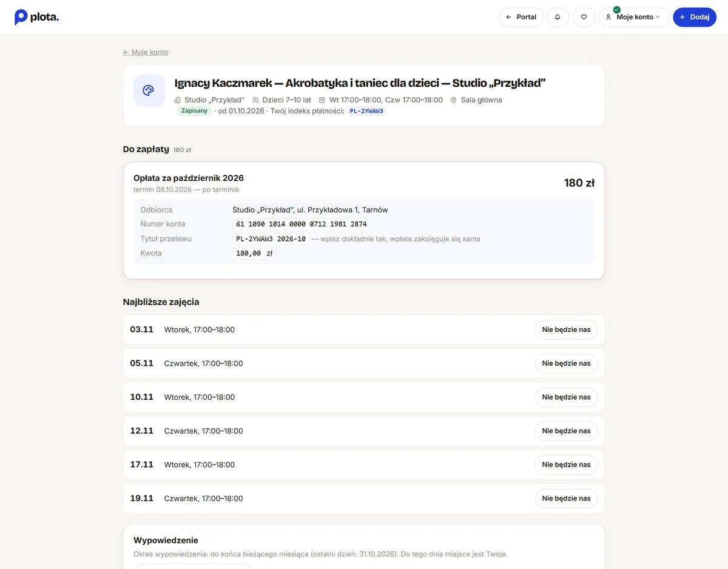Click the text termin 08.10.2026 — po terminie

click(186, 190)
